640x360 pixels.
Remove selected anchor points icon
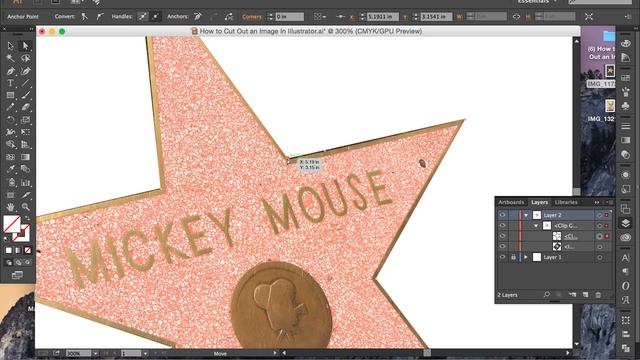[198, 17]
